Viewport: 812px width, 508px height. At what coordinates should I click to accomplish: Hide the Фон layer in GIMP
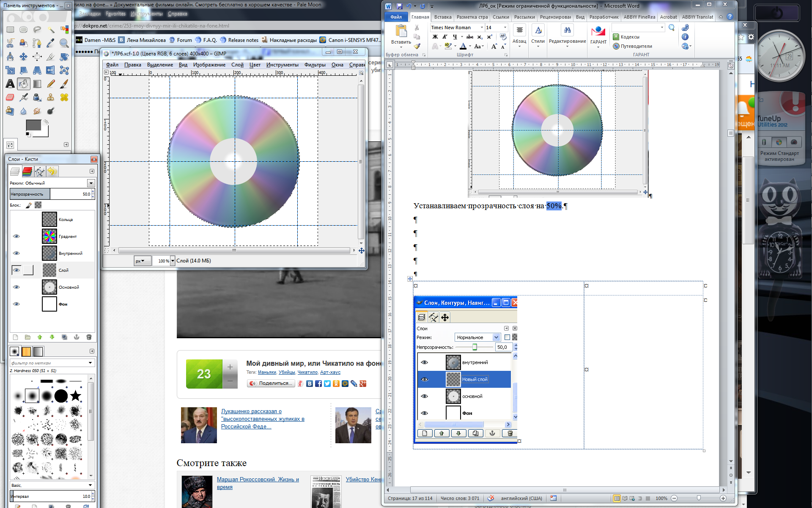tap(16, 304)
